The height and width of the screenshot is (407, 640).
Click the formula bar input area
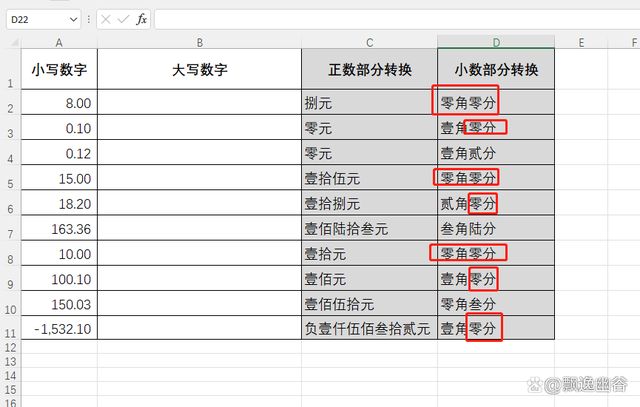pos(397,20)
